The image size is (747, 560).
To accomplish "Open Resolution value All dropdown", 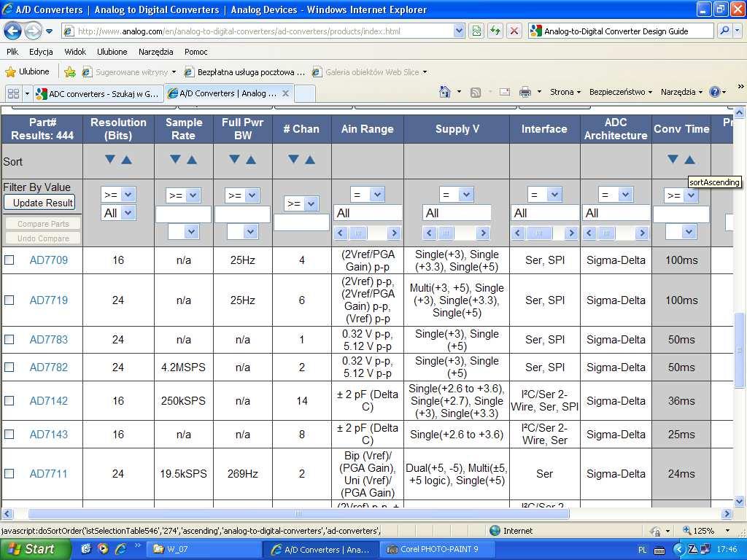I will 118,213.
